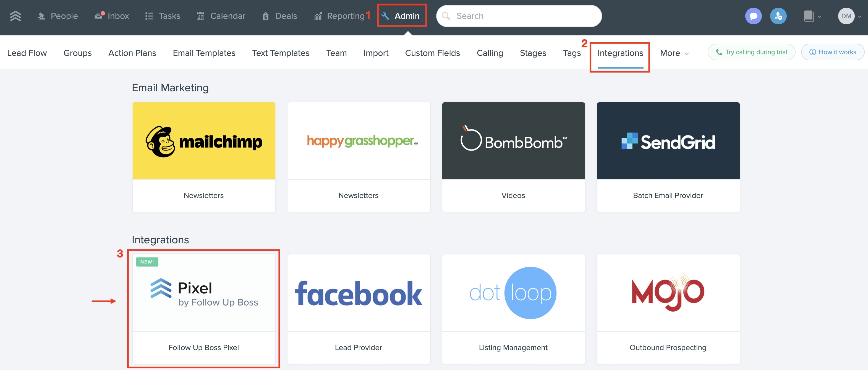The width and height of the screenshot is (868, 370).
Task: Click the Tasks list icon
Action: pos(149,16)
